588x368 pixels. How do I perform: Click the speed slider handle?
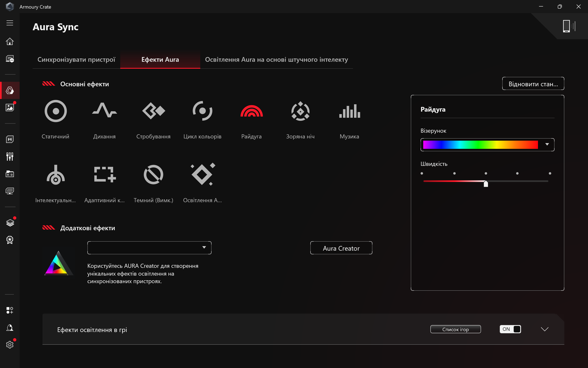click(486, 184)
